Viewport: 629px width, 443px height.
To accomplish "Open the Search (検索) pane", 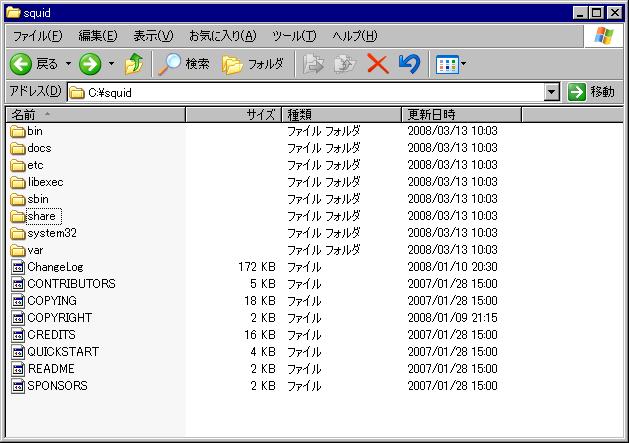I will click(184, 64).
